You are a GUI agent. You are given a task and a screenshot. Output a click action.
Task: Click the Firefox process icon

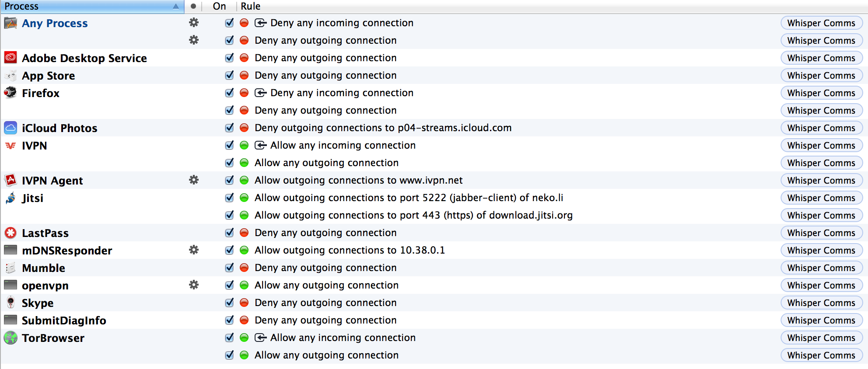coord(10,93)
